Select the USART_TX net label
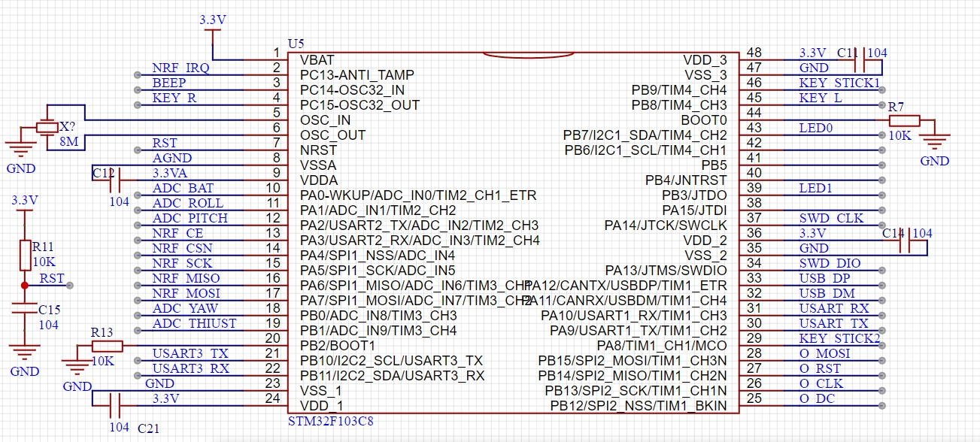The height and width of the screenshot is (442, 980). [x=833, y=323]
